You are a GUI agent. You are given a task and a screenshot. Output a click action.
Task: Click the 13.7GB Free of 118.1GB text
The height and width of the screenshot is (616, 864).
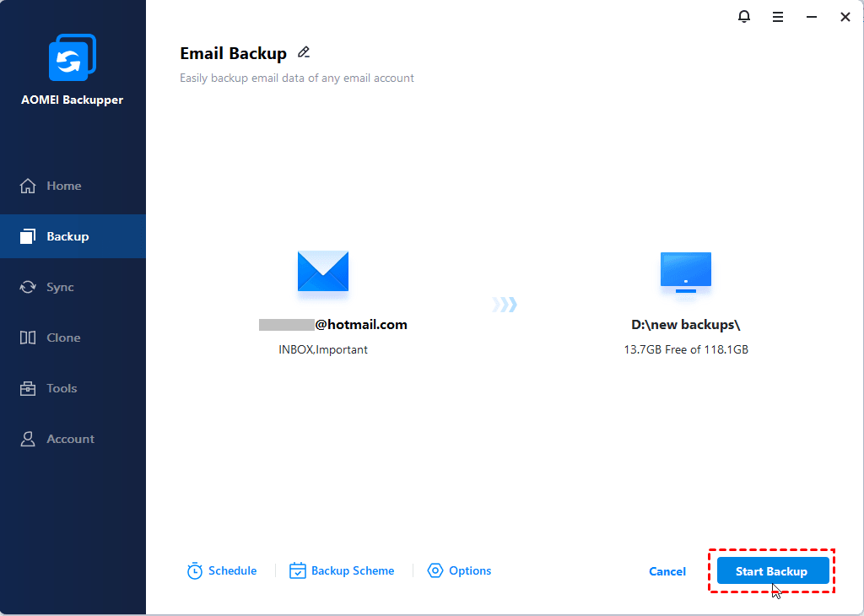(x=686, y=349)
